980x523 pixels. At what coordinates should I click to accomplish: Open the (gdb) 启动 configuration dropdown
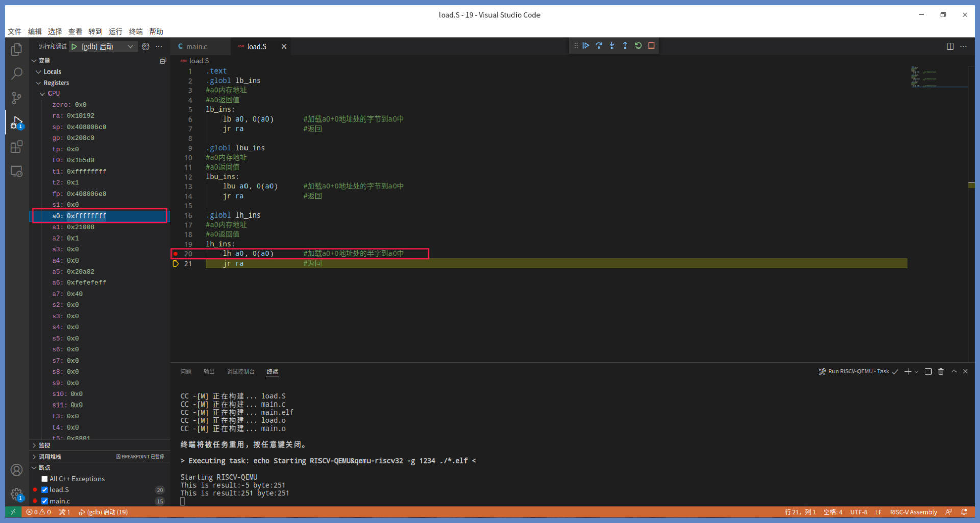tap(130, 46)
